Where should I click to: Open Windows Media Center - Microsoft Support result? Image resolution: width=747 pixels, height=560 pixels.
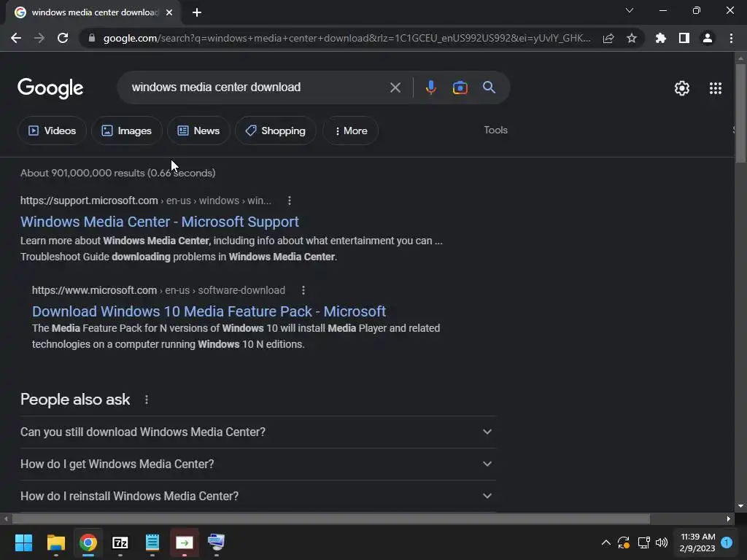point(160,222)
